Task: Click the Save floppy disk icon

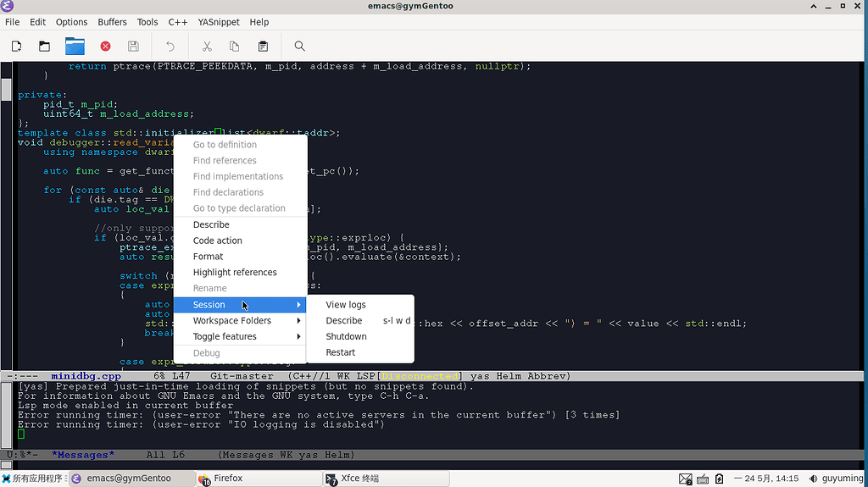Action: (x=133, y=47)
